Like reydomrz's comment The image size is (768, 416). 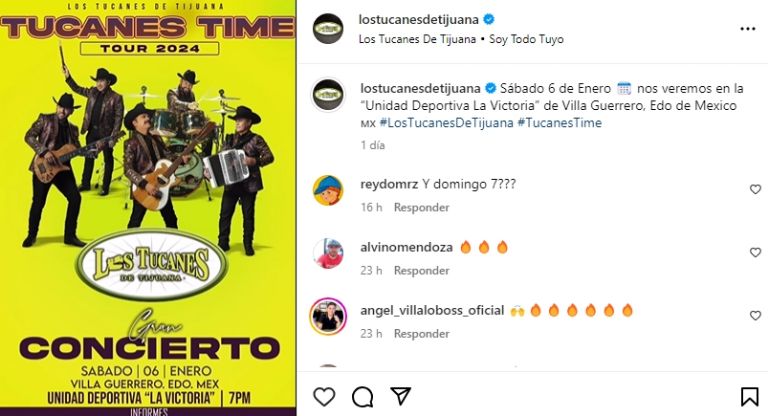tap(755, 189)
